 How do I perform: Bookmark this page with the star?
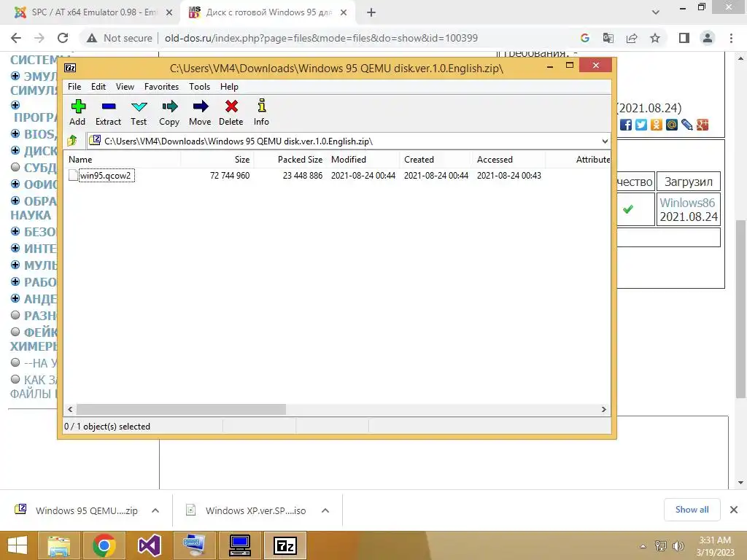pos(655,38)
